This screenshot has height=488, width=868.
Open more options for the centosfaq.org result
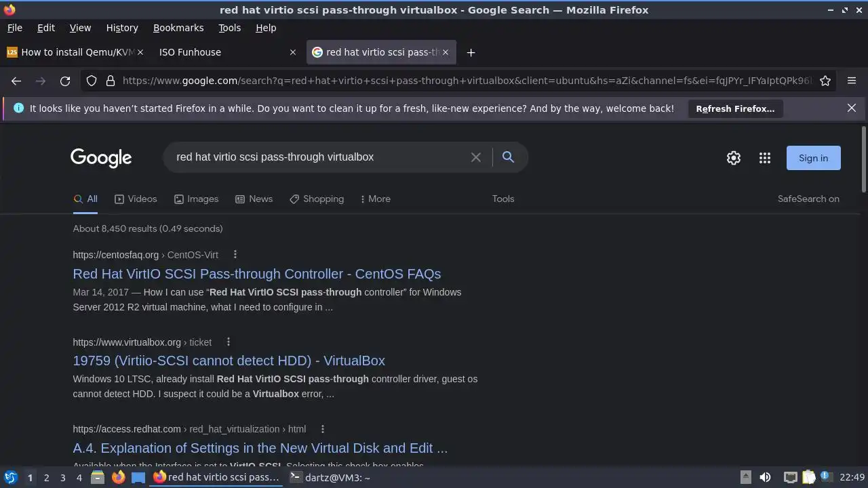pos(235,255)
